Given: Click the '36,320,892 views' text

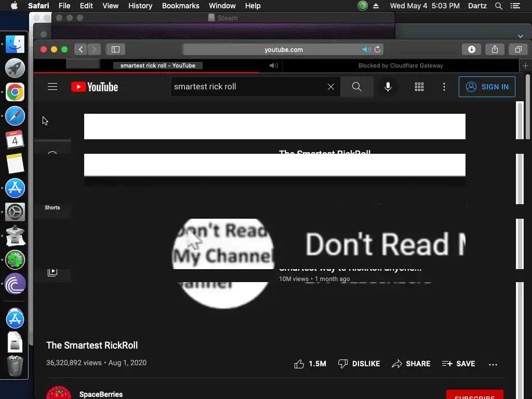Looking at the screenshot, I should click(x=74, y=363).
